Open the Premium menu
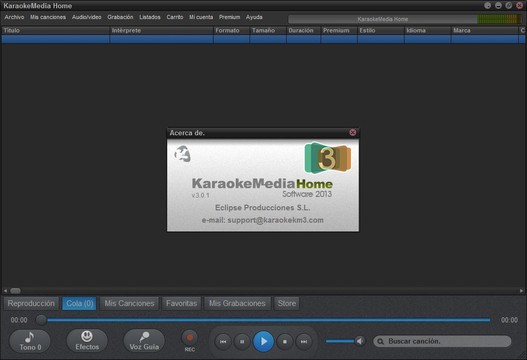 coord(230,17)
